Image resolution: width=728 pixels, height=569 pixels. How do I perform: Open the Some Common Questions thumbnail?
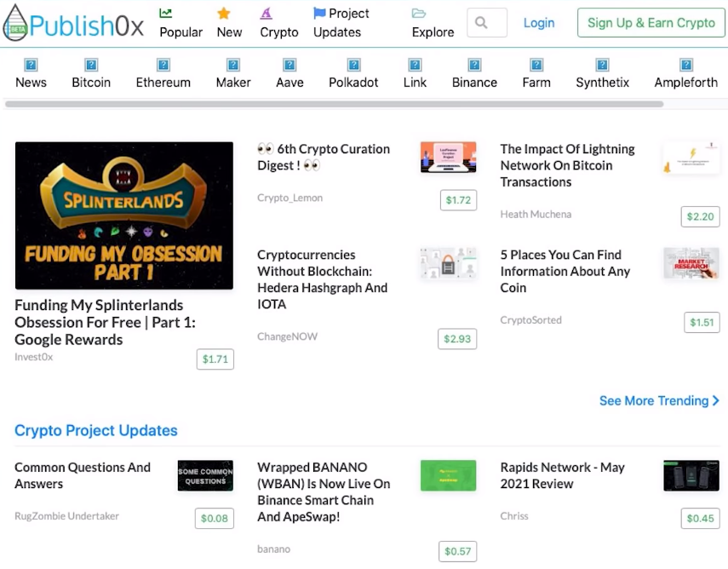pyautogui.click(x=205, y=475)
